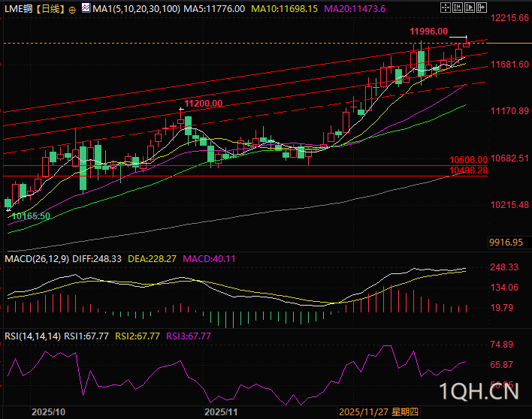
Task: Click the MACD:40.11 value
Action: [x=209, y=259]
